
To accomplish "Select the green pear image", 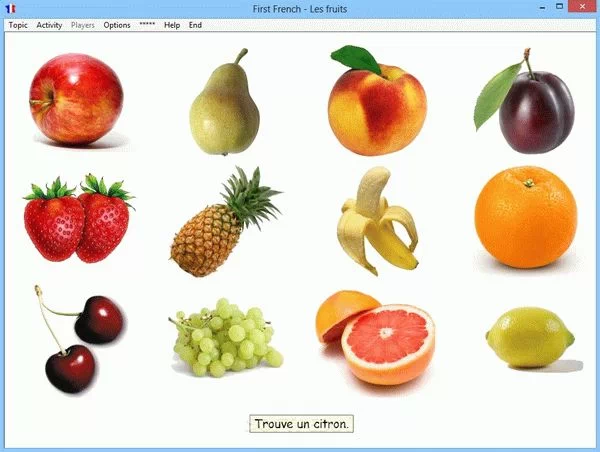I will tap(225, 105).
